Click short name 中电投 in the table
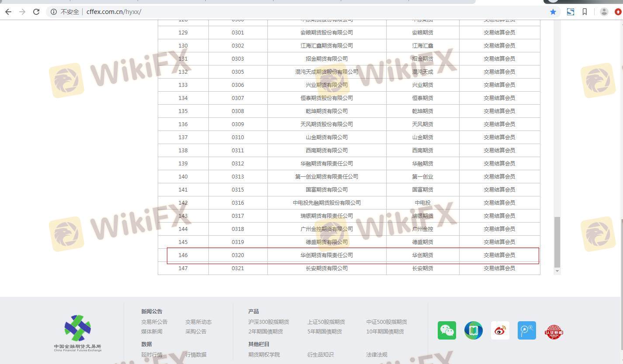The width and height of the screenshot is (623, 364). (x=422, y=203)
